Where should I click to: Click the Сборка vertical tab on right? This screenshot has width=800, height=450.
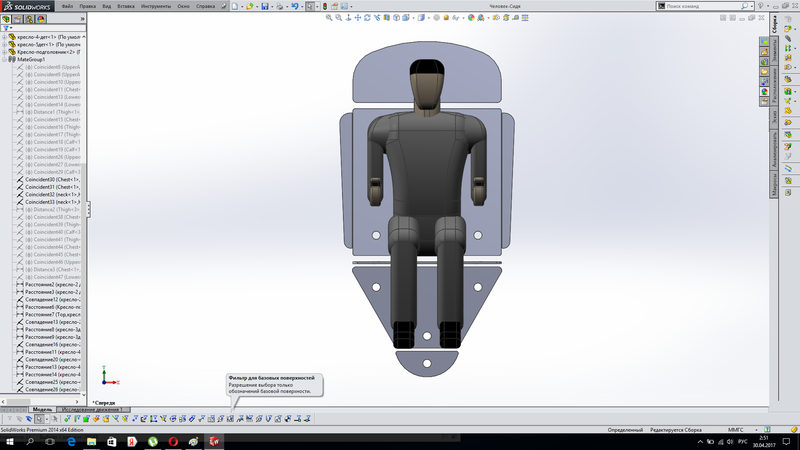pyautogui.click(x=774, y=25)
